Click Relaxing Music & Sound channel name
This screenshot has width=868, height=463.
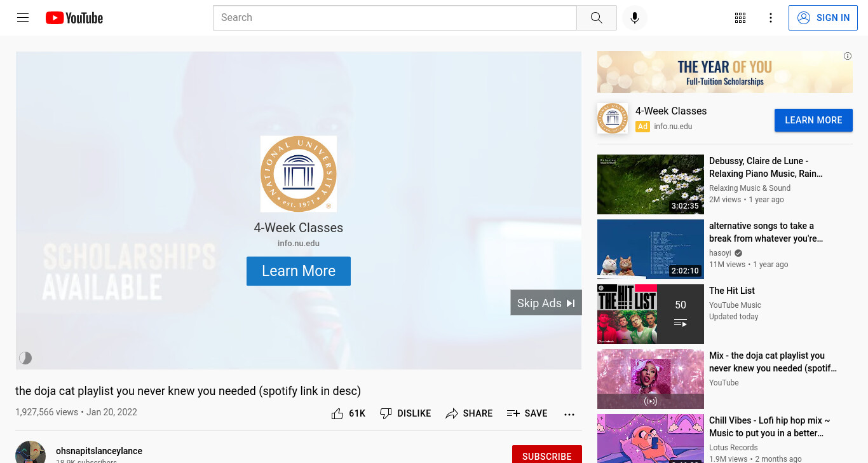coord(750,188)
